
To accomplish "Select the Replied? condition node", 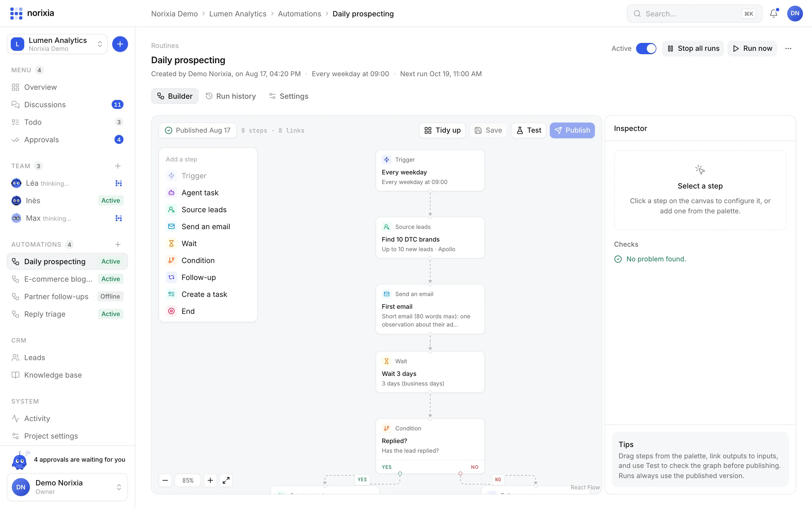I will pos(430,446).
